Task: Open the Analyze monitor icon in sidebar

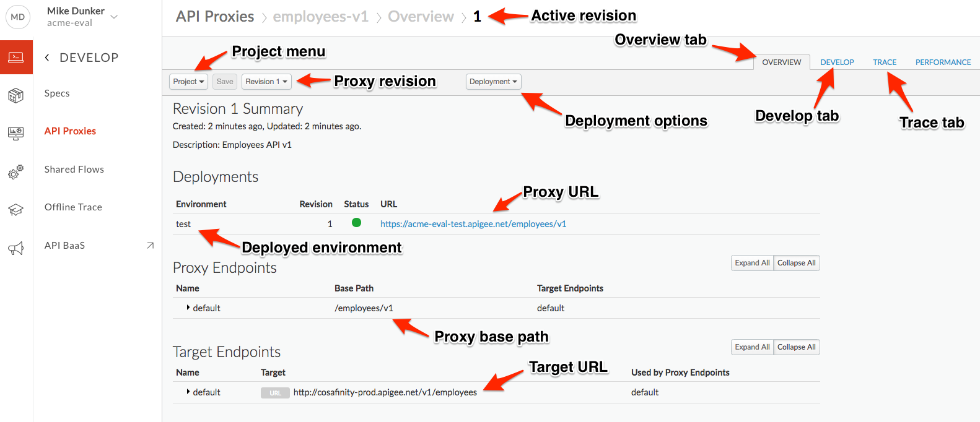Action: 16,133
